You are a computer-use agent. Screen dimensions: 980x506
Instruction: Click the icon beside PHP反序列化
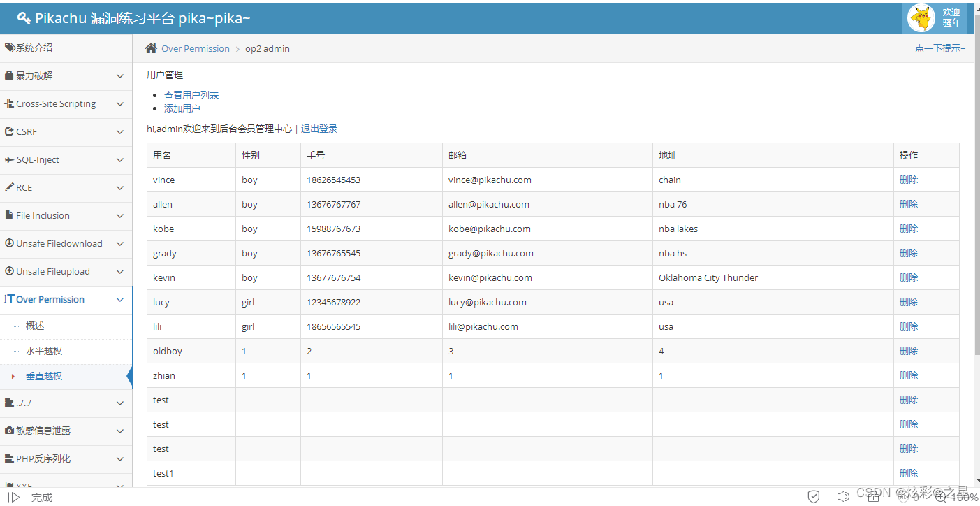(10, 458)
